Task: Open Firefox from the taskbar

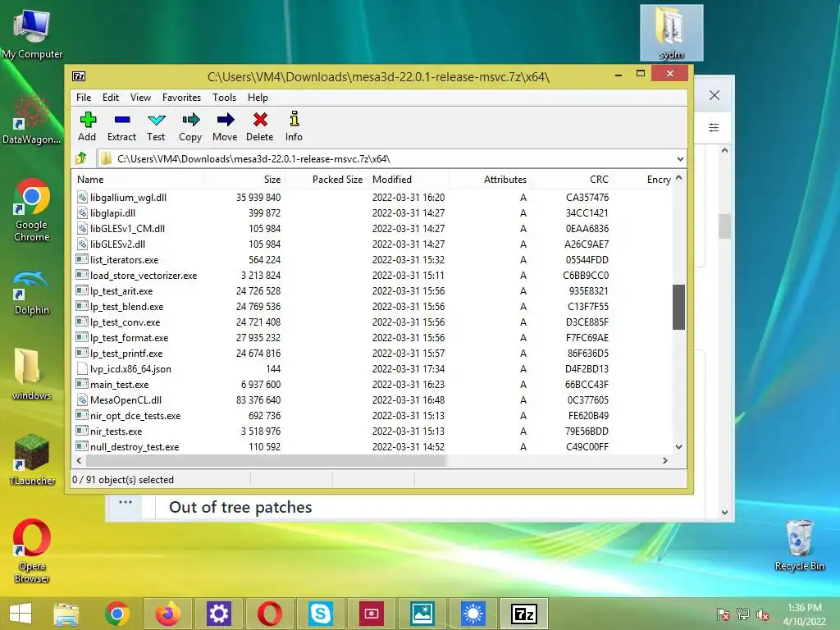Action: click(x=167, y=614)
